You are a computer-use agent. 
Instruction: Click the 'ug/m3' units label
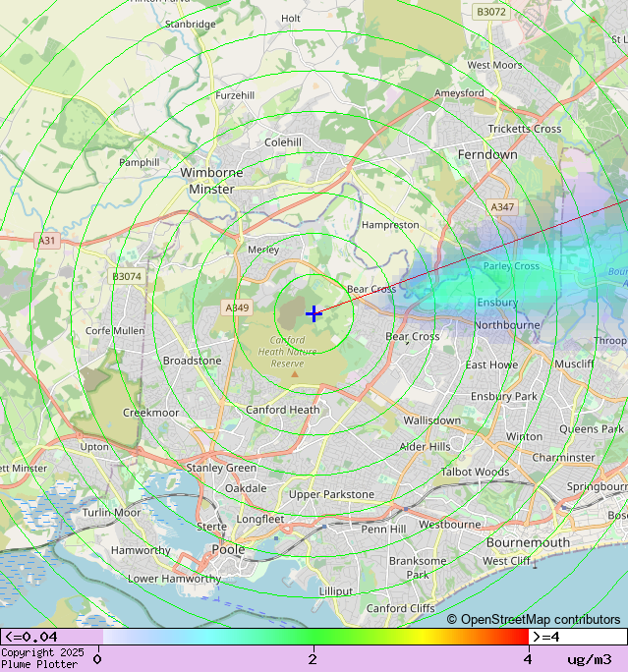click(x=590, y=659)
